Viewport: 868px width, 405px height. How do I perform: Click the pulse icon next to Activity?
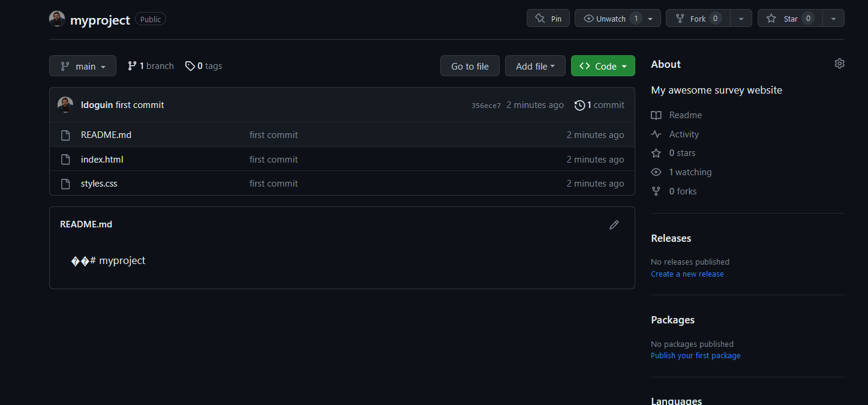pyautogui.click(x=656, y=134)
